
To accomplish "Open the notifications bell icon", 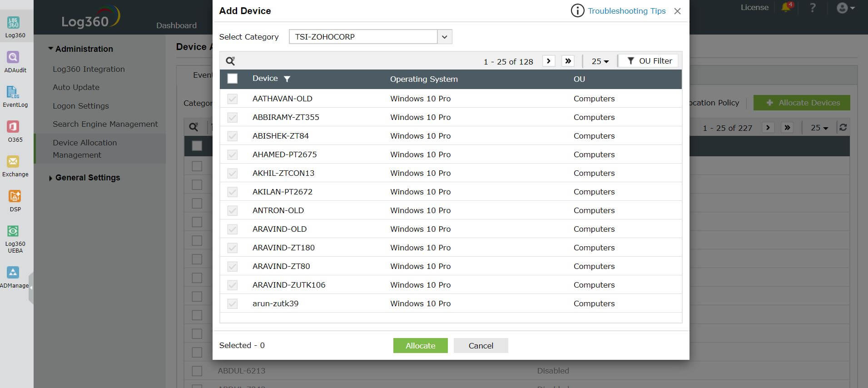I will click(786, 7).
